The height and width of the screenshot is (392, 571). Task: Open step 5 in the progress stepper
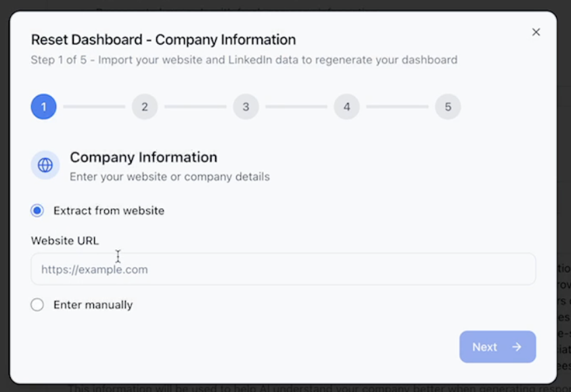pos(448,107)
